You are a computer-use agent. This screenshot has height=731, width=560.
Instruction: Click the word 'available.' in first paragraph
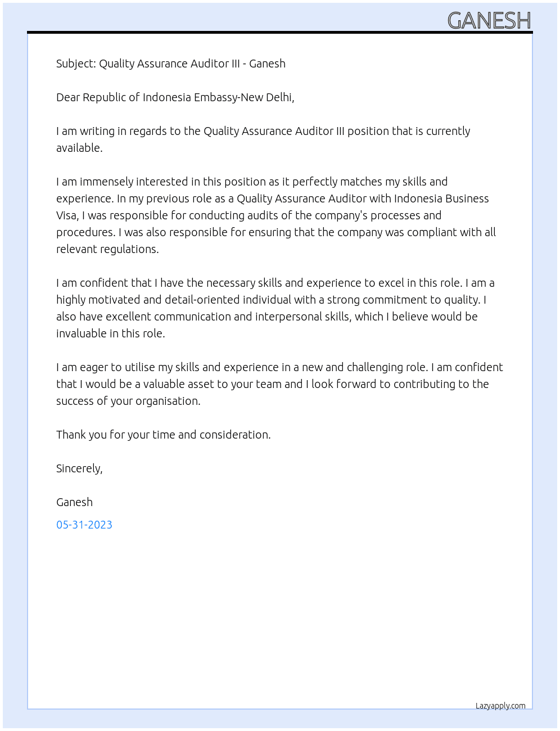(79, 148)
